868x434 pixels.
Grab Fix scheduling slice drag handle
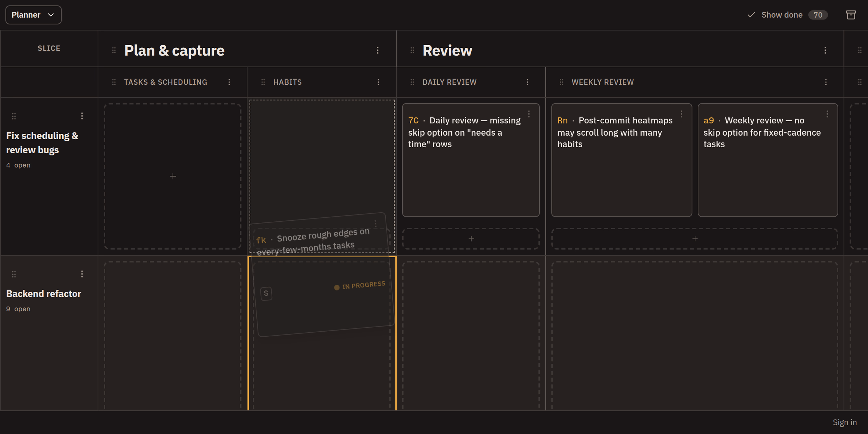[x=14, y=116]
